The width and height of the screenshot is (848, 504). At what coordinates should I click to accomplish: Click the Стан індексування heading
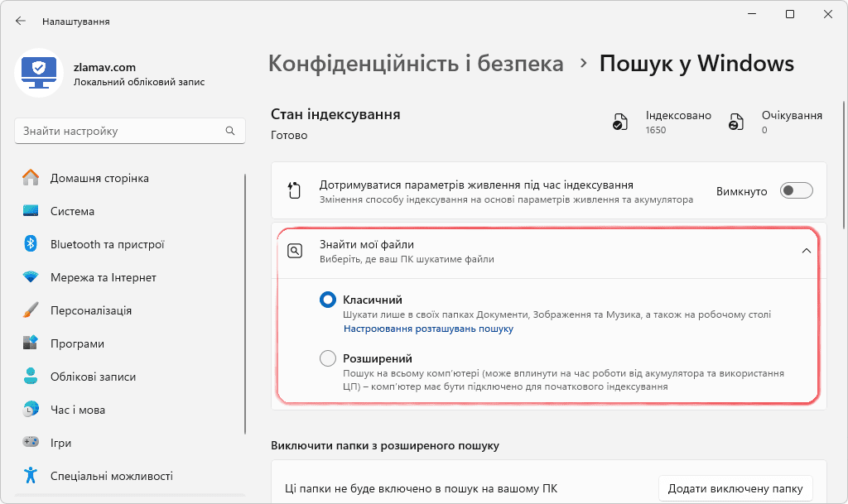point(335,114)
